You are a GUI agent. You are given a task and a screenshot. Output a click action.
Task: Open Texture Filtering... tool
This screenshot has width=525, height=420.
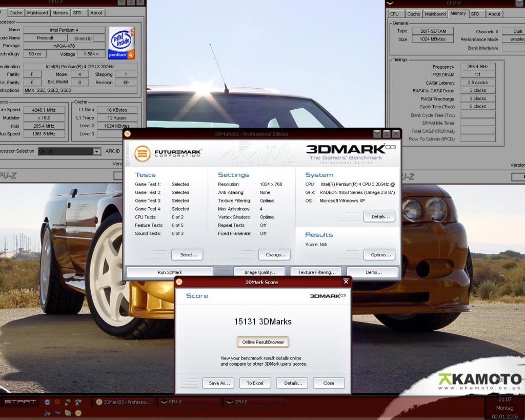317,272
